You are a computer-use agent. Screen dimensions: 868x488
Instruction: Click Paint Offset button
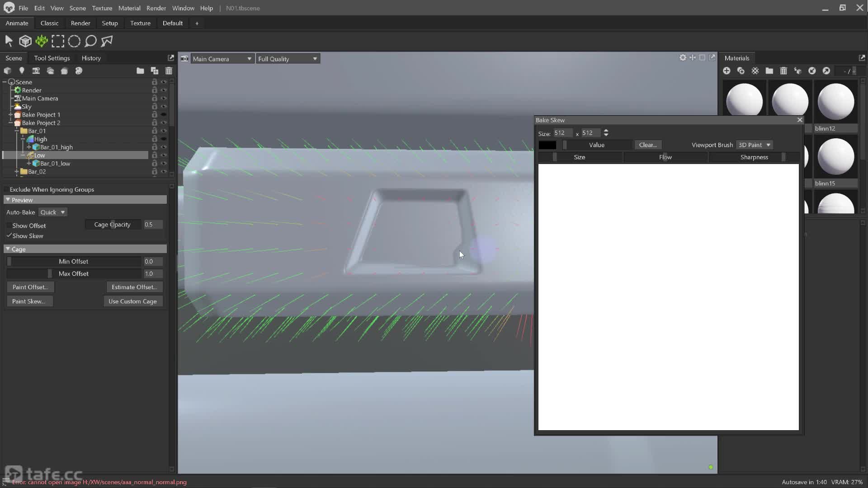[x=30, y=287]
